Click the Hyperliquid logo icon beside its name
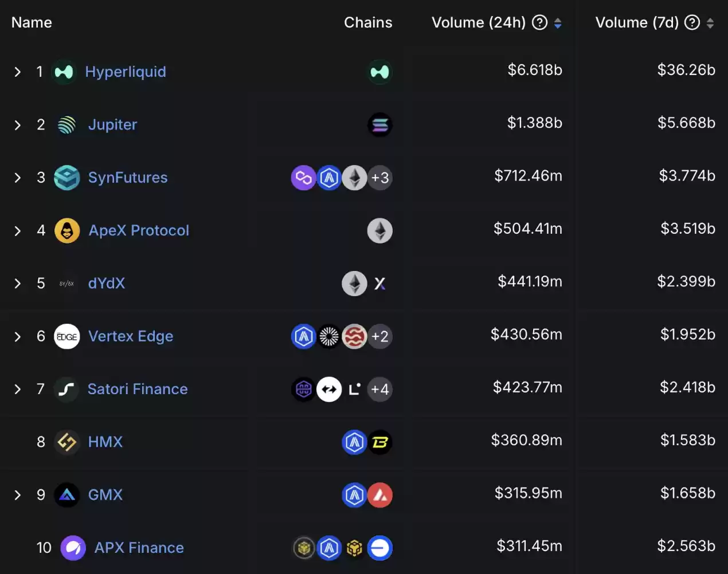 coord(64,72)
